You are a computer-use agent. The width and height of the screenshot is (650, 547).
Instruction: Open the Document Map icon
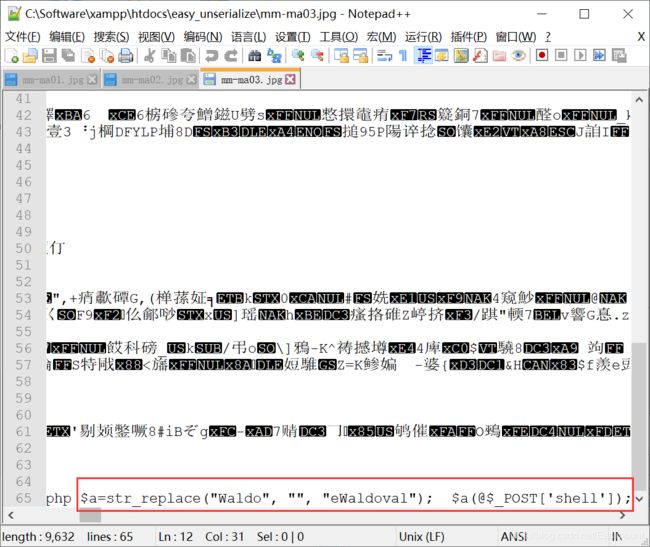(x=461, y=56)
